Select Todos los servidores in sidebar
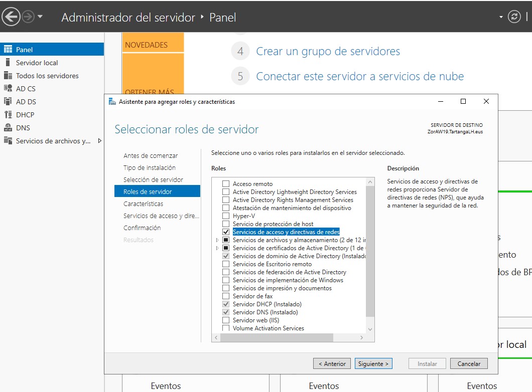The image size is (532, 392). click(47, 76)
